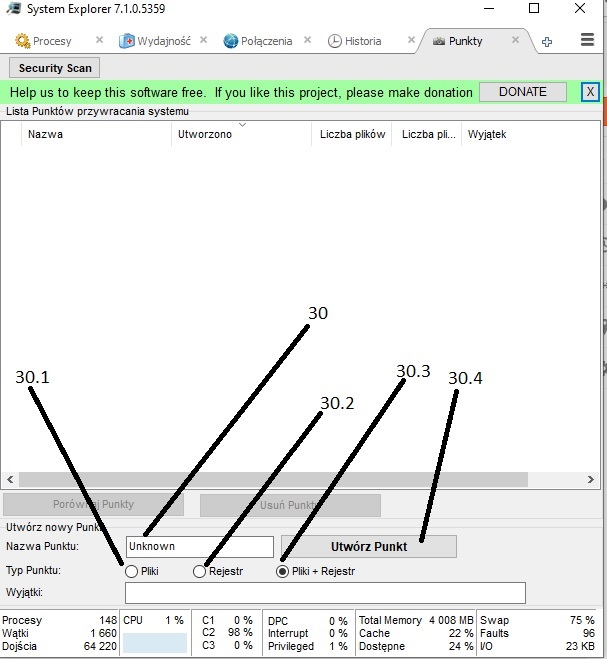Click the Total Memory 4 008 MB value
Viewport: 607px width, 659px height.
(x=451, y=620)
